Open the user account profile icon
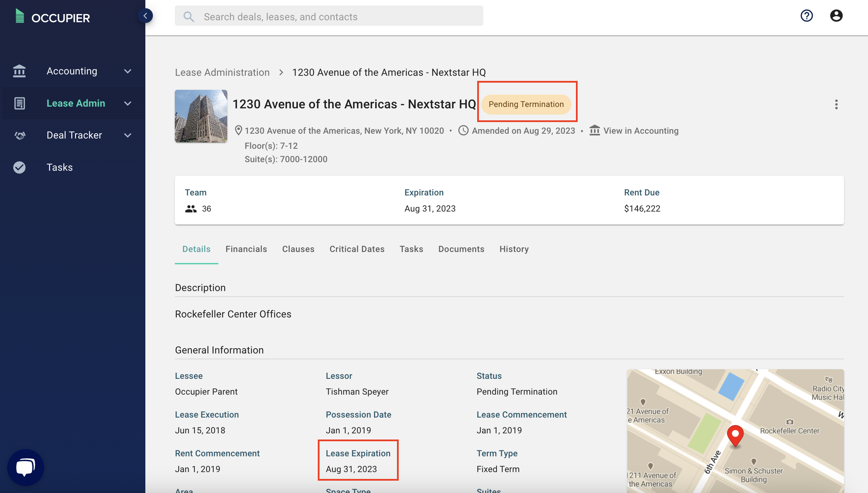Viewport: 868px width, 493px height. pyautogui.click(x=836, y=16)
